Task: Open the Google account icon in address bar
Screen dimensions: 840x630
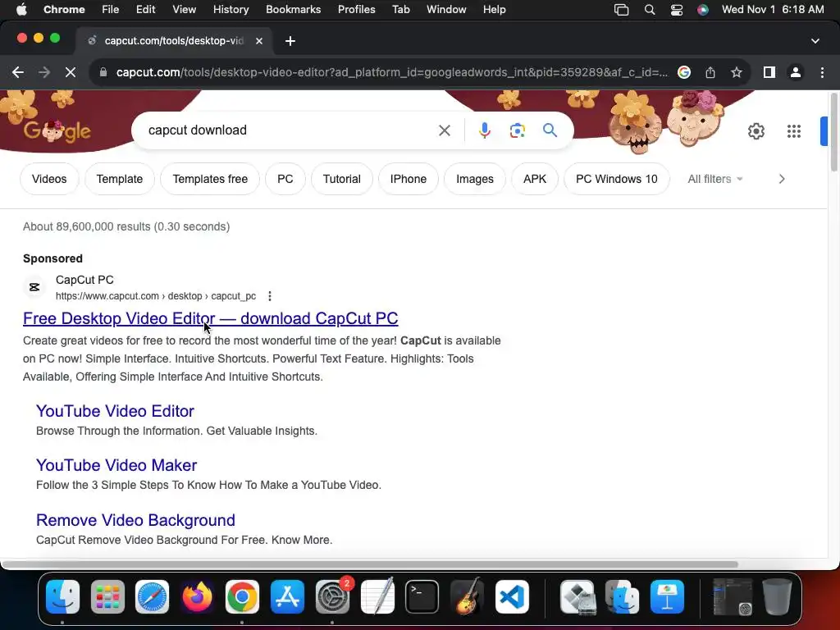Action: [x=684, y=72]
